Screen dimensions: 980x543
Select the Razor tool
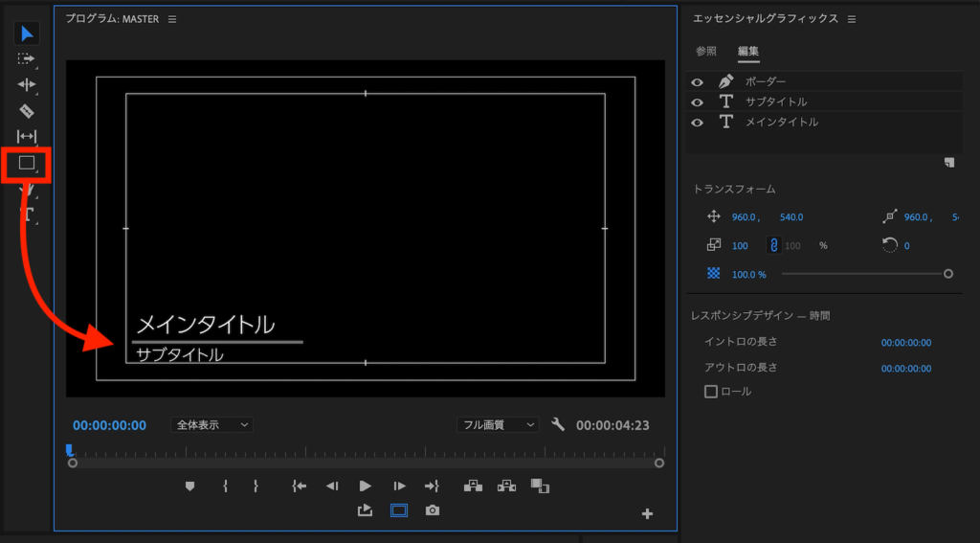coord(27,111)
